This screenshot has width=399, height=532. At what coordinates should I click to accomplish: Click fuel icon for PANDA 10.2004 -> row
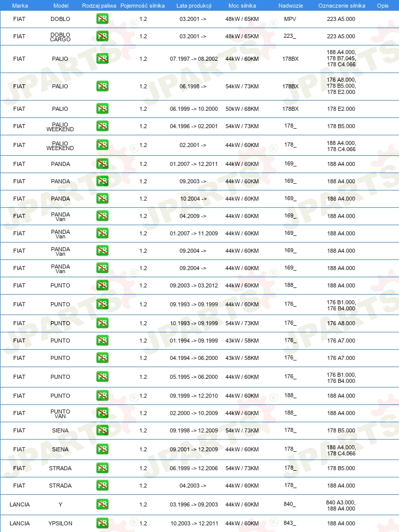[103, 199]
